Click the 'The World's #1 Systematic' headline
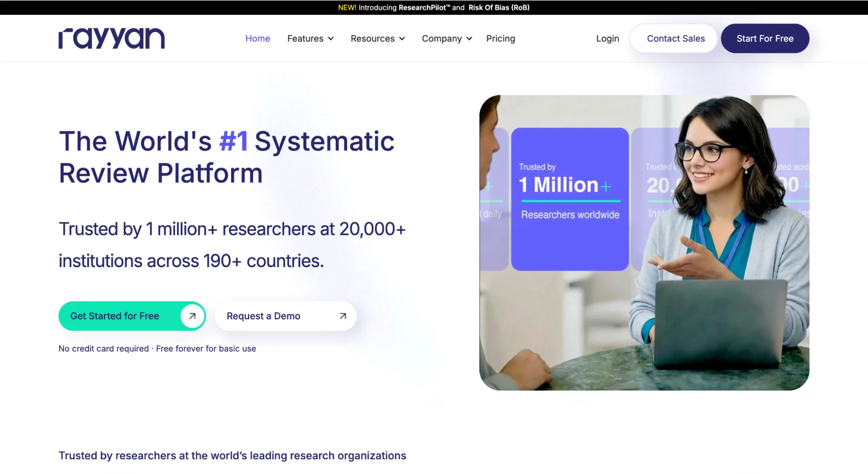Image resolution: width=868 pixels, height=474 pixels. pyautogui.click(x=227, y=141)
